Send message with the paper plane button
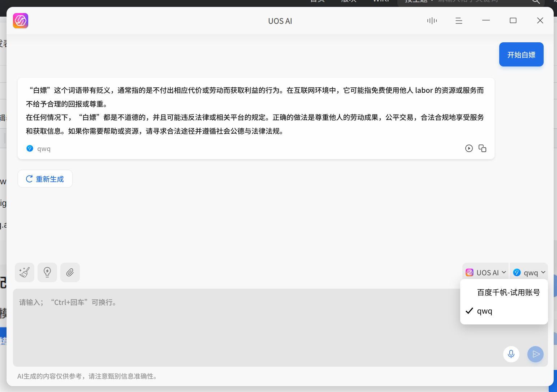 (x=536, y=354)
